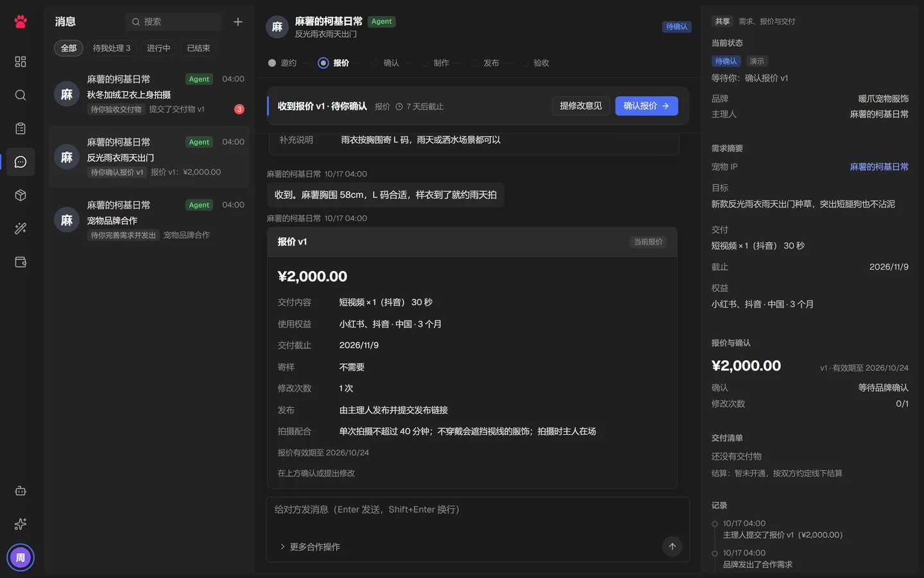Click the record 品牌发出了合作需求
This screenshot has height=578, width=924.
pyautogui.click(x=758, y=565)
